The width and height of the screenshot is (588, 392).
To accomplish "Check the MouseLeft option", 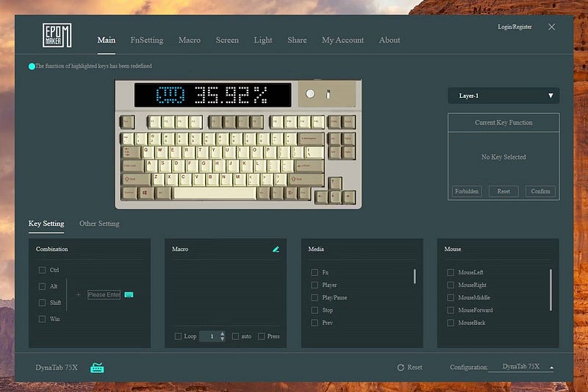I will (x=451, y=272).
